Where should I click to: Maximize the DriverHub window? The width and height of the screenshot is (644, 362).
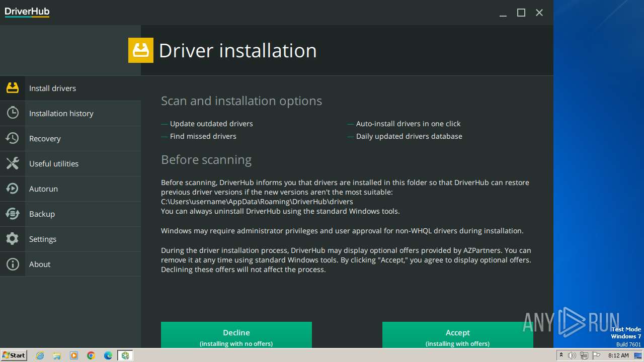click(x=521, y=13)
